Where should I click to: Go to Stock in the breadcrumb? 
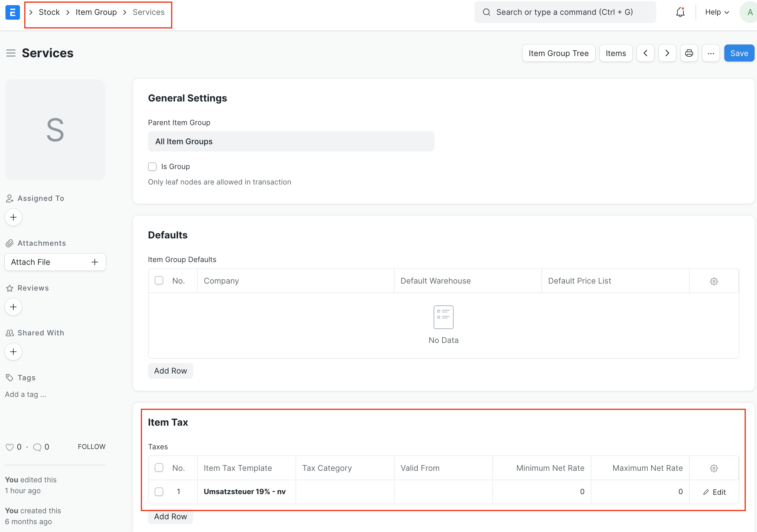[x=49, y=12]
